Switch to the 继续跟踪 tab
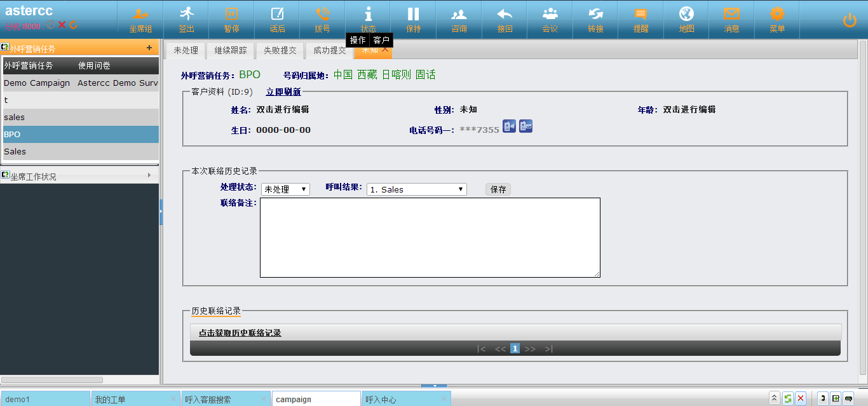 (x=231, y=50)
